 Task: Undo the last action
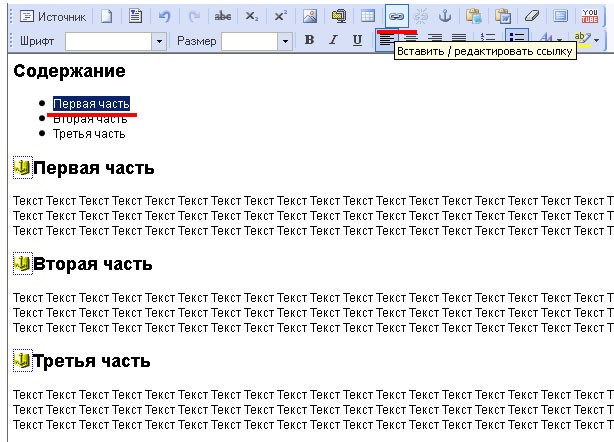point(164,16)
